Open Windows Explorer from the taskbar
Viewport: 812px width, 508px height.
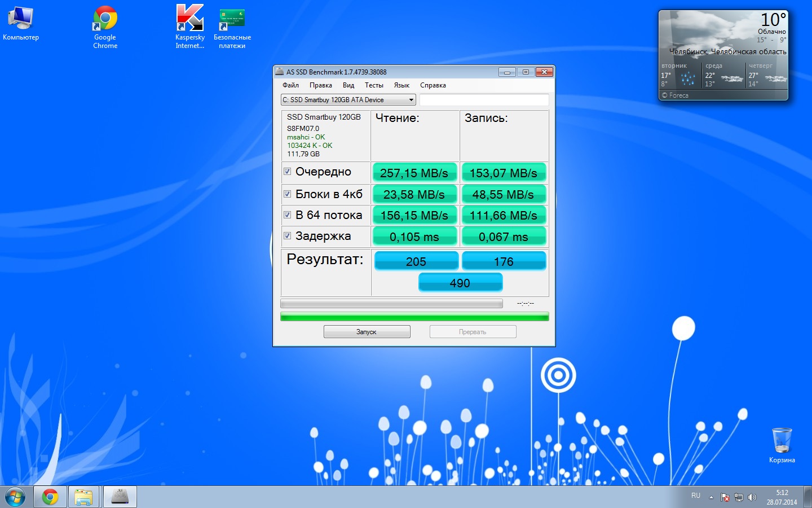(83, 497)
